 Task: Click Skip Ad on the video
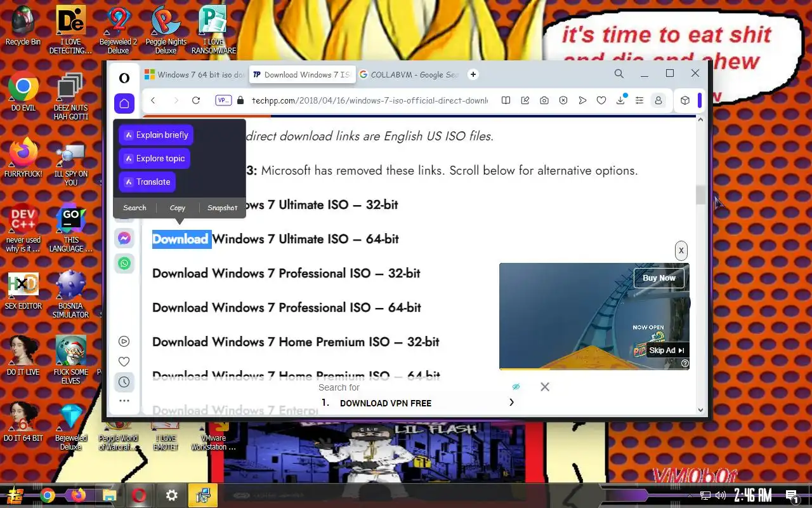click(x=667, y=351)
